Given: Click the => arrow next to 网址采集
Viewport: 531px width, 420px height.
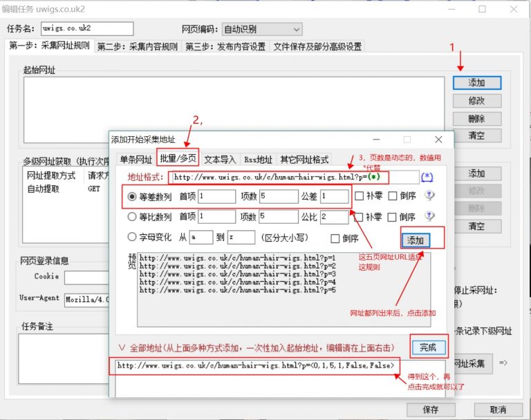Looking at the screenshot, I should pos(503,363).
